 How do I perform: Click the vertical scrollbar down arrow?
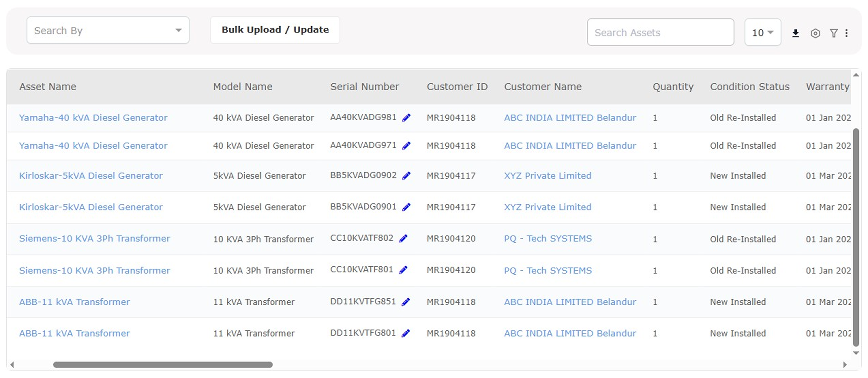(x=856, y=353)
